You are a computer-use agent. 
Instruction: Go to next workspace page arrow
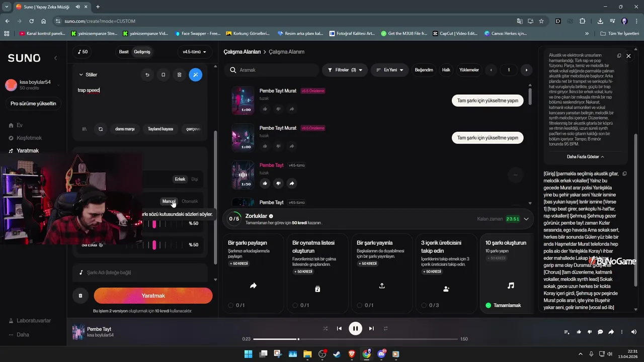pos(526,70)
